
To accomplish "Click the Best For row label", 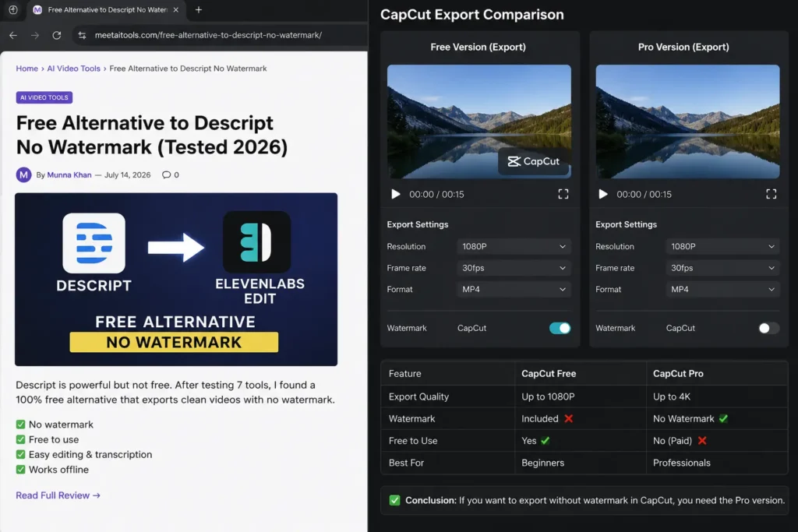I will 406,463.
